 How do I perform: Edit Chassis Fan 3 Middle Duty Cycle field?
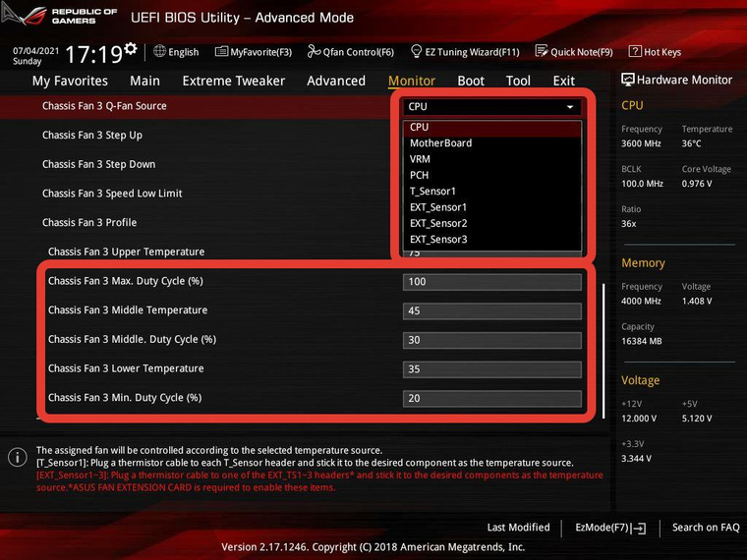pyautogui.click(x=492, y=340)
